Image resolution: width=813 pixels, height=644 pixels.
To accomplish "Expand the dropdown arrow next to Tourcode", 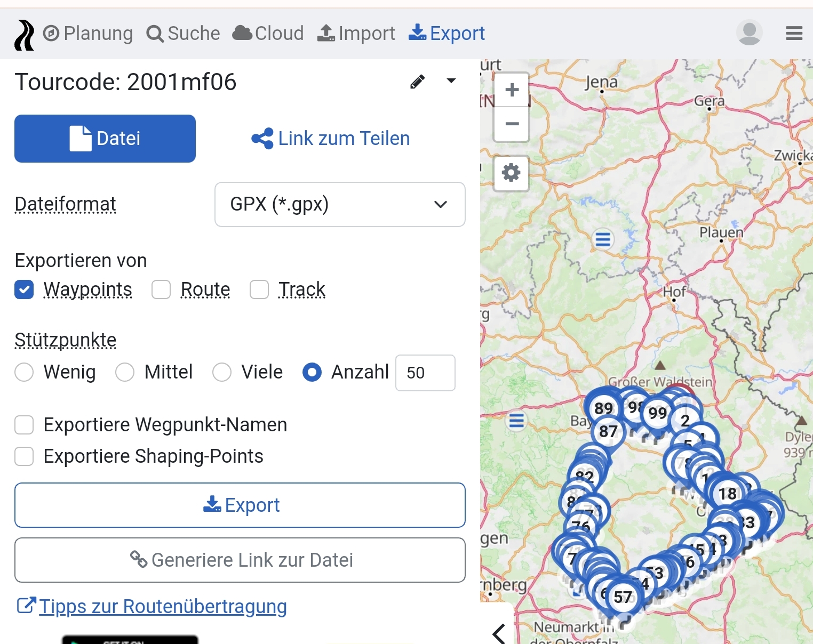I will pyautogui.click(x=451, y=81).
